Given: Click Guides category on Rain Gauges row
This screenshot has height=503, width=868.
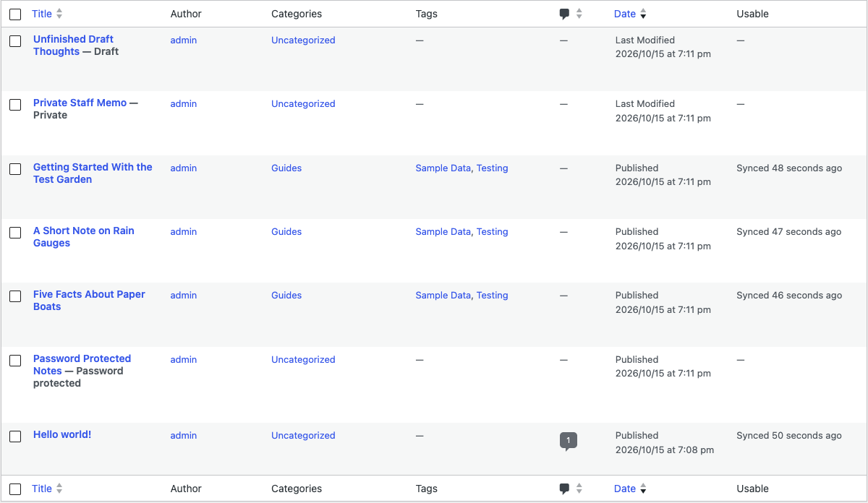Looking at the screenshot, I should (286, 231).
